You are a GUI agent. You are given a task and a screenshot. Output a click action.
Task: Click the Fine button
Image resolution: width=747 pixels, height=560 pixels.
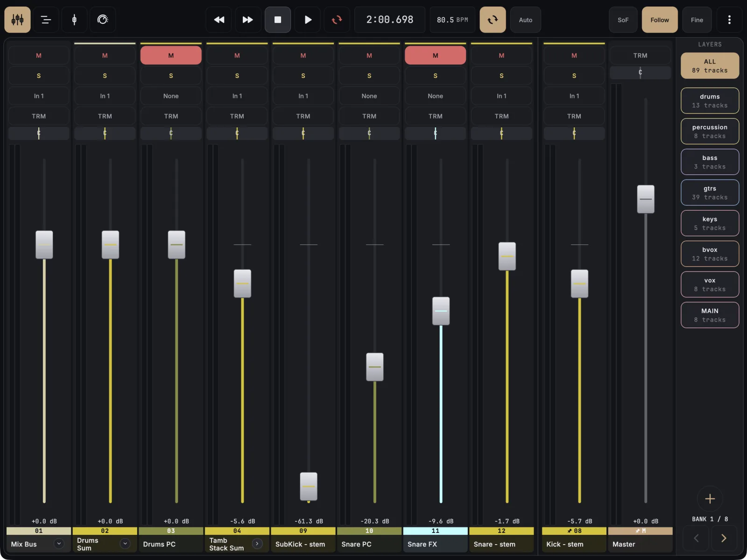point(697,20)
